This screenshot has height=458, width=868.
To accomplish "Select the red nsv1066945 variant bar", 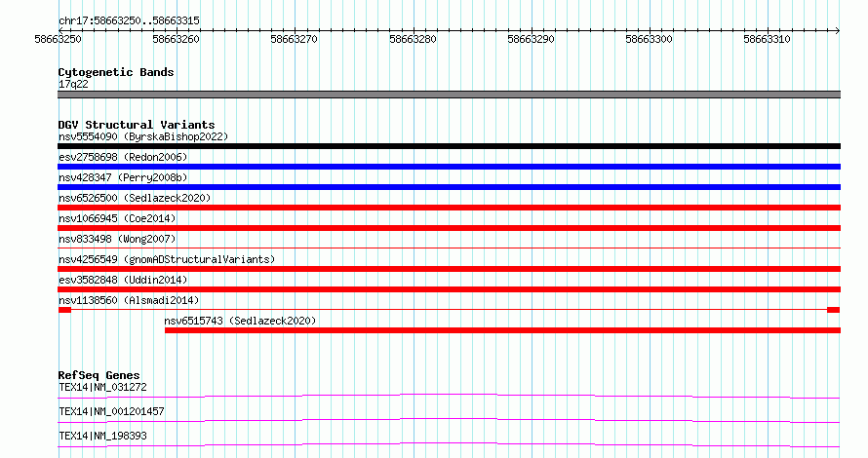I will [x=449, y=228].
